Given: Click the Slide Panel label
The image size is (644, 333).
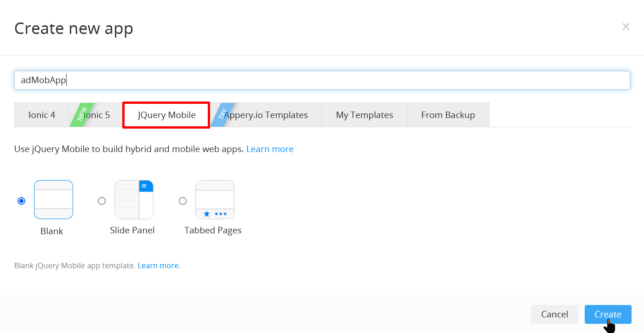Looking at the screenshot, I should click(132, 230).
